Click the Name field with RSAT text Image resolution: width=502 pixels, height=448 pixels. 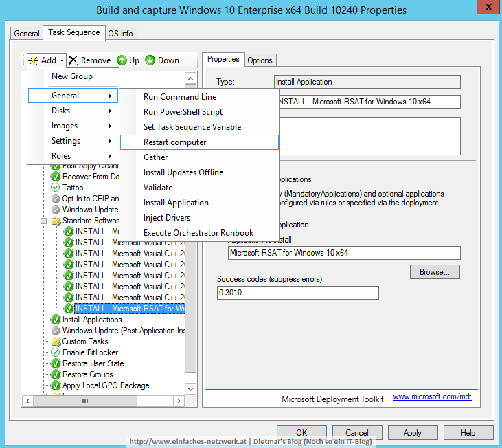pyautogui.click(x=370, y=102)
